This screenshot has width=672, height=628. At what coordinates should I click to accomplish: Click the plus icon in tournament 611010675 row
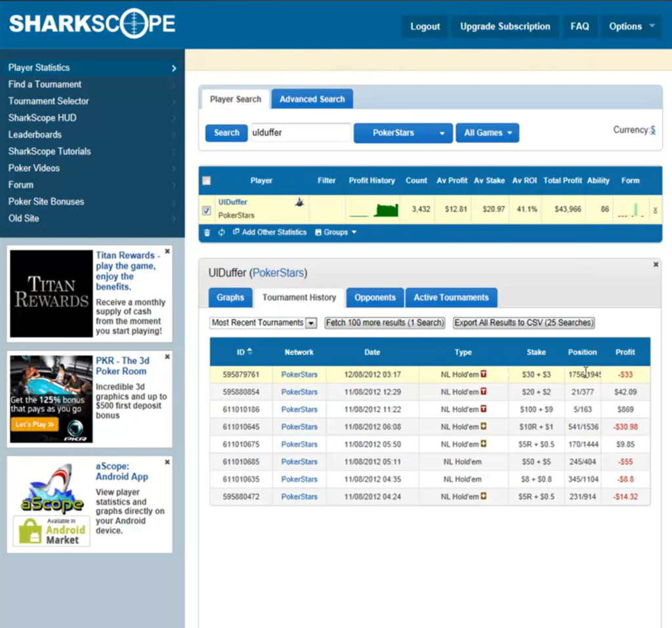coord(484,444)
